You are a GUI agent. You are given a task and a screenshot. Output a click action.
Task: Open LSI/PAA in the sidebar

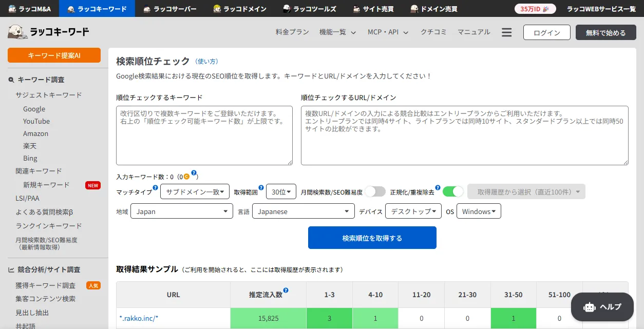27,198
